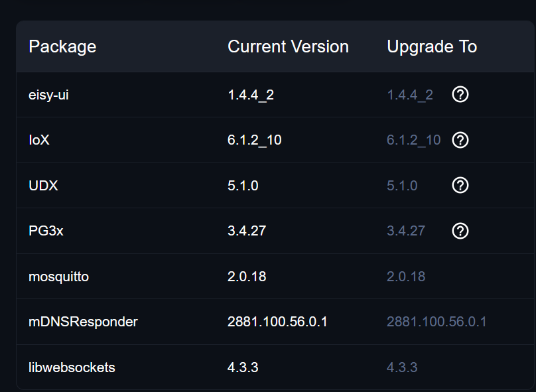This screenshot has width=536, height=392.
Task: Click mosquitto upgrade version 2.0.18
Action: pyautogui.click(x=406, y=277)
